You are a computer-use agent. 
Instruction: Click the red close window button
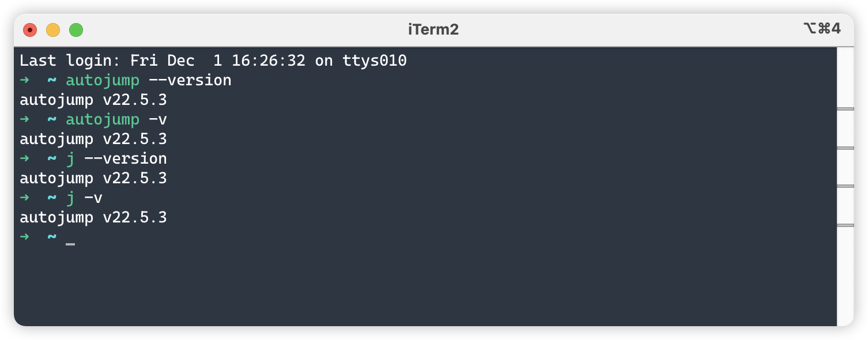(x=30, y=30)
